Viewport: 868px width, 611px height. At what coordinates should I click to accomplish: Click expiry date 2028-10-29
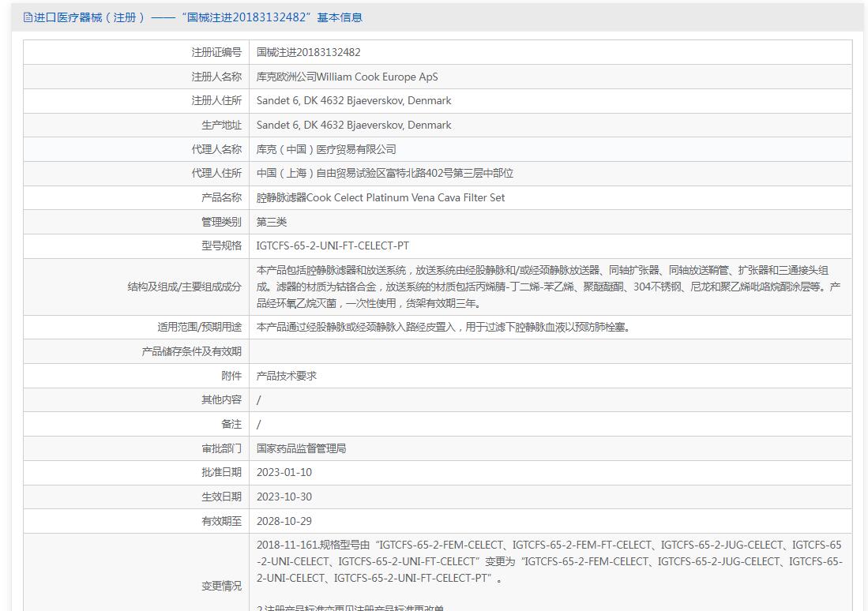(x=284, y=521)
